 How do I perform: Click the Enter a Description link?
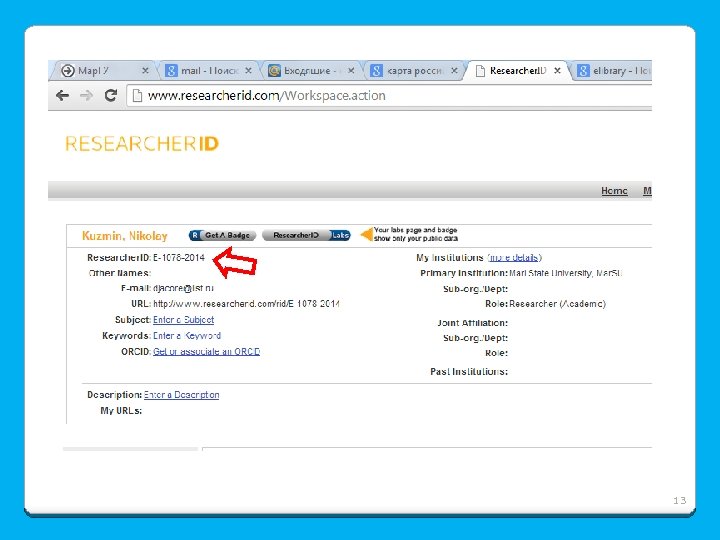tap(181, 395)
